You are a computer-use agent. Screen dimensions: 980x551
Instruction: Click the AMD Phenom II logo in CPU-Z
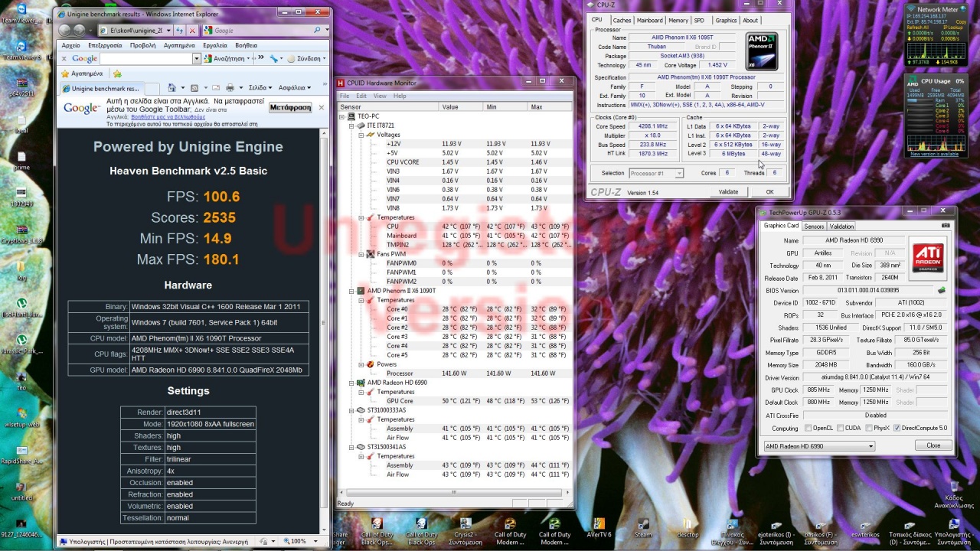point(762,51)
